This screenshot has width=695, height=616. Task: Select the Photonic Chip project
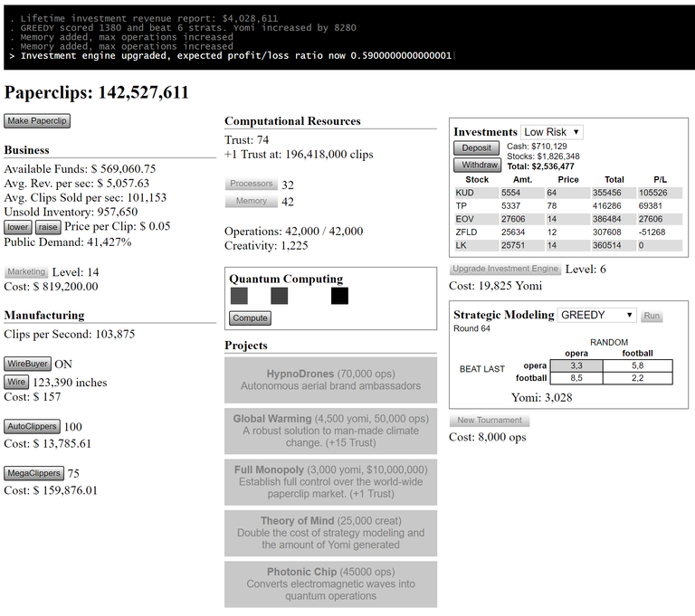(330, 584)
